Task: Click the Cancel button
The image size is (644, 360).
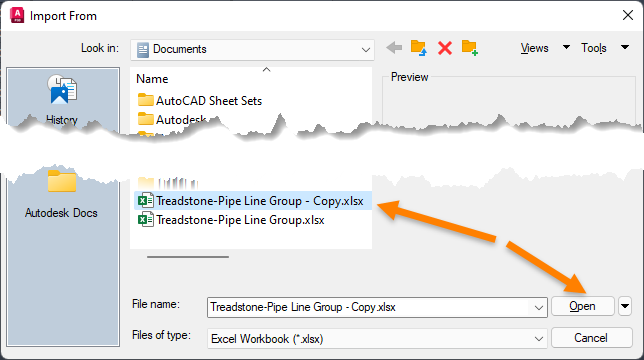Action: click(591, 338)
